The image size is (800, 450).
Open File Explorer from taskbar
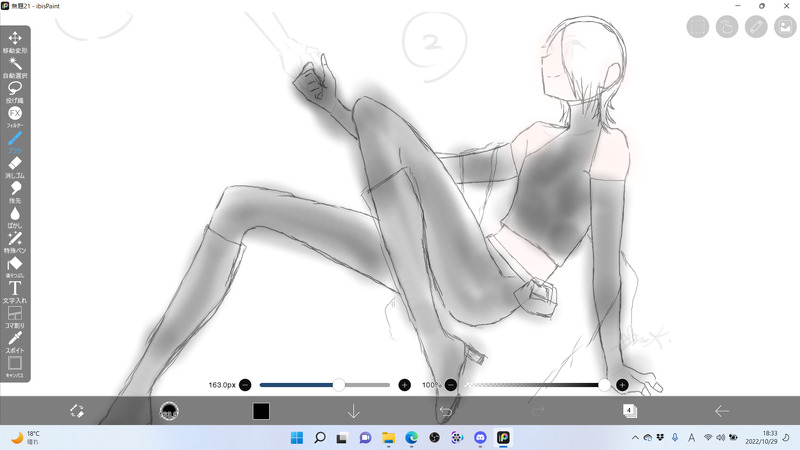click(389, 438)
